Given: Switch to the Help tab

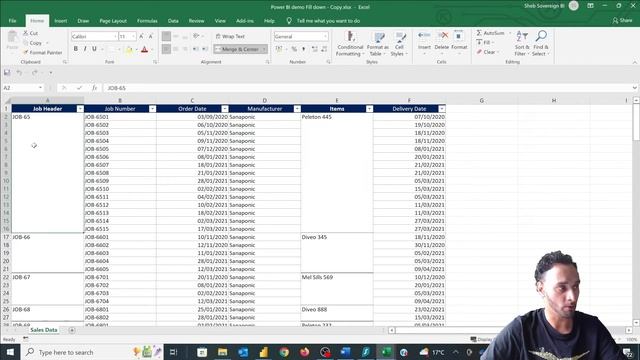Looking at the screenshot, I should [269, 21].
